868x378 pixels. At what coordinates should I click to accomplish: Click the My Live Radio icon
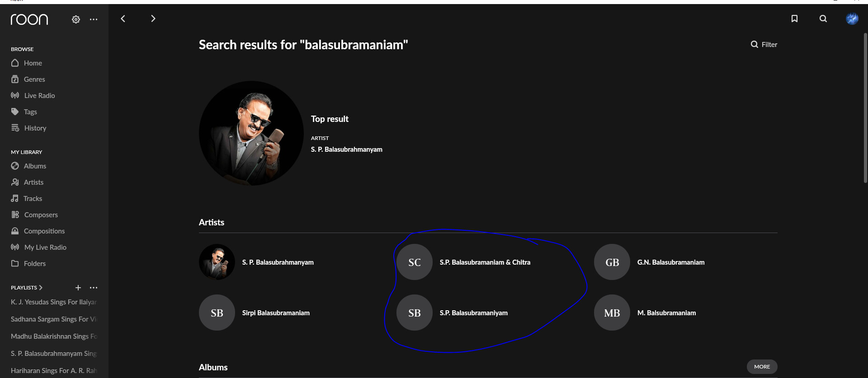click(15, 247)
